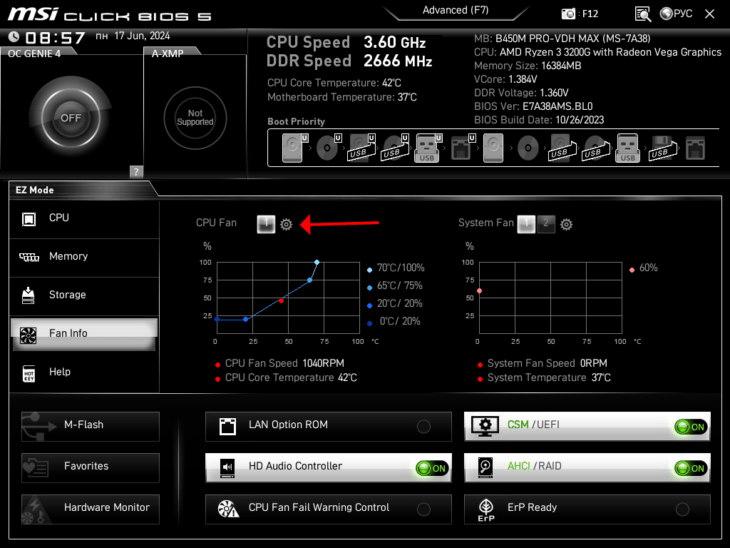
Task: Open the CPU section in EZ Mode
Action: 84,218
